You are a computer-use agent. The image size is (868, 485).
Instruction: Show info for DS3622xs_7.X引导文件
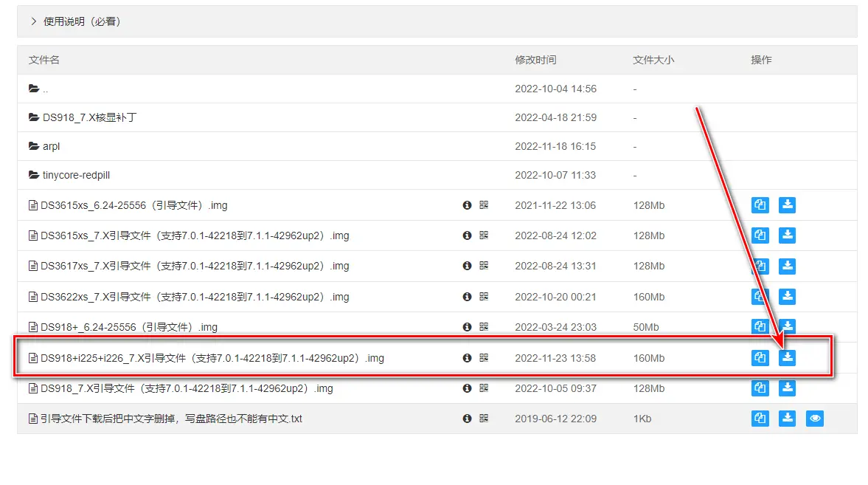468,297
